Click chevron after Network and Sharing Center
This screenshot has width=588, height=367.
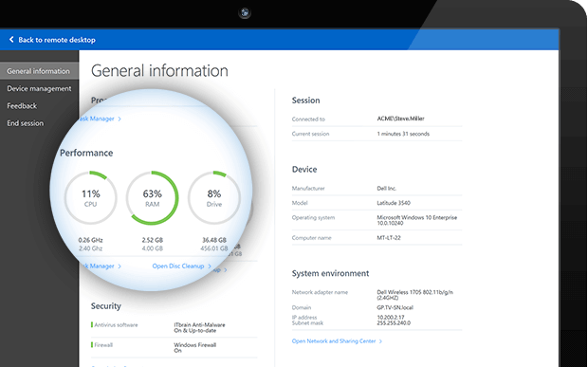click(x=380, y=341)
